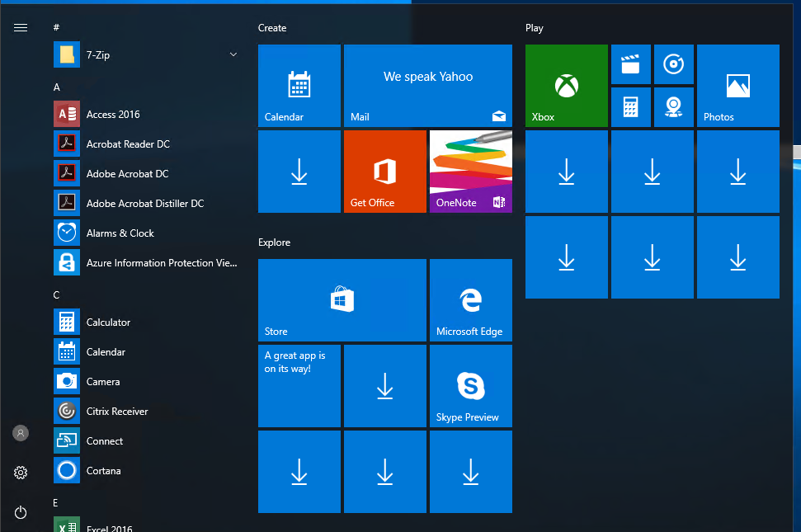Open the Power options button

click(21, 512)
